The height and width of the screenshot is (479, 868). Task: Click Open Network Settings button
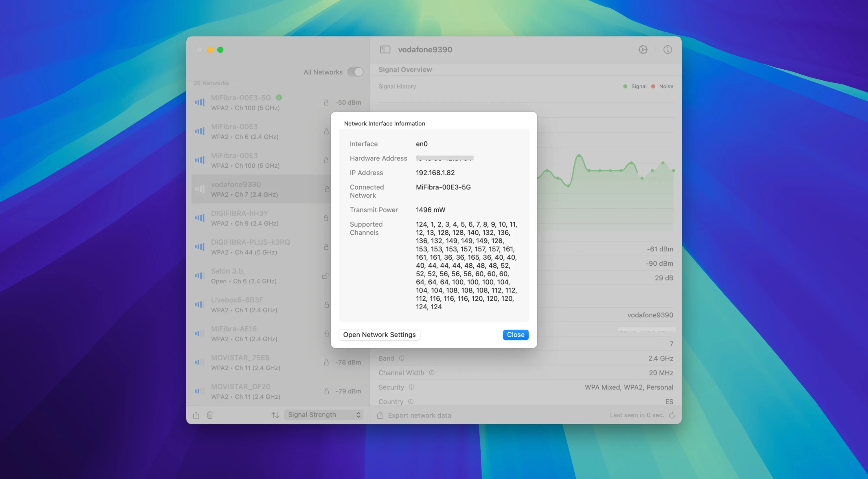click(x=379, y=334)
